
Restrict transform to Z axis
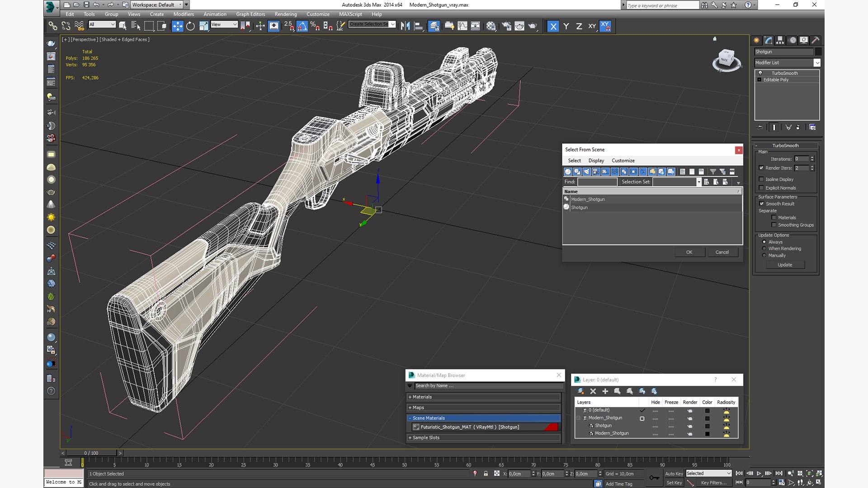click(579, 26)
